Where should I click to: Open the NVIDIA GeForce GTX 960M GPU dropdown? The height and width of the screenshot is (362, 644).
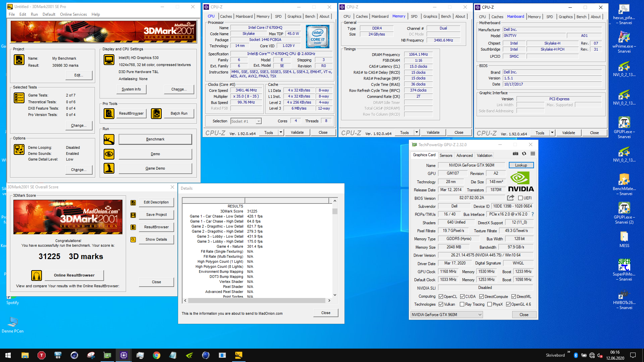[446, 315]
